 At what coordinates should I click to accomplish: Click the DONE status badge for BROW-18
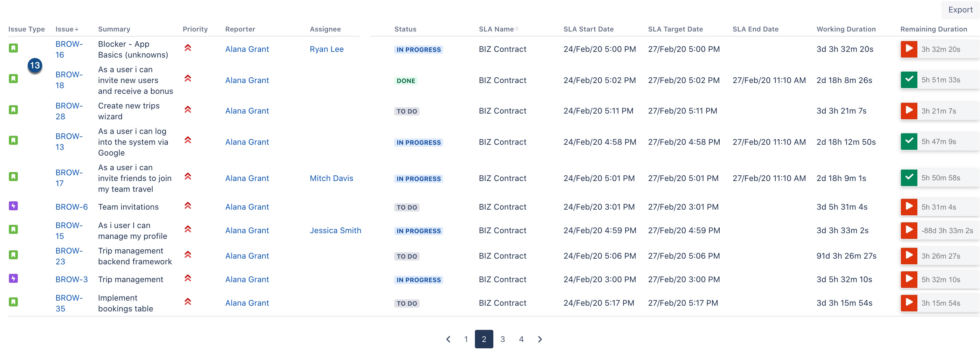pos(406,81)
